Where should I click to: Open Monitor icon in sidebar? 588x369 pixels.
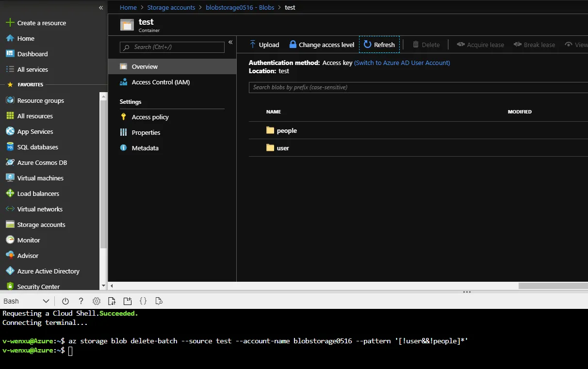(x=10, y=240)
